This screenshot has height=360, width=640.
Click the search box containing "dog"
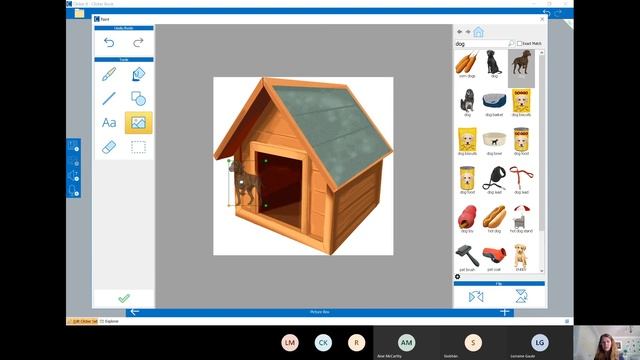481,44
